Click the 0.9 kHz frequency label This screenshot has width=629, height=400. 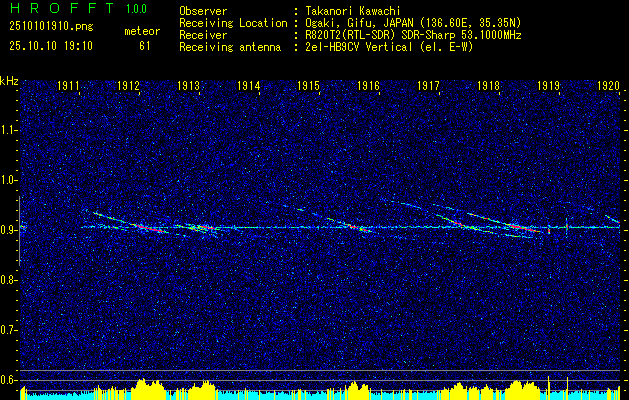click(x=8, y=230)
